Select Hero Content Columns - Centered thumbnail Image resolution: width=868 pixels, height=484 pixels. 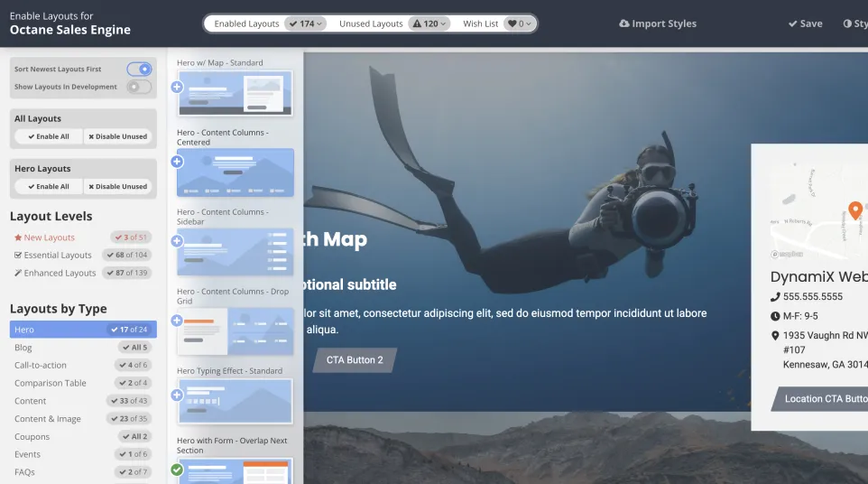[x=235, y=172]
